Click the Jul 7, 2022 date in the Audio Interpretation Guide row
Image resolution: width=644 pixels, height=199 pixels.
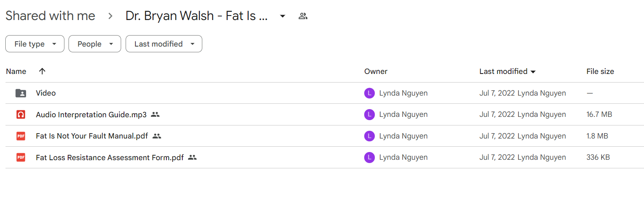click(497, 114)
